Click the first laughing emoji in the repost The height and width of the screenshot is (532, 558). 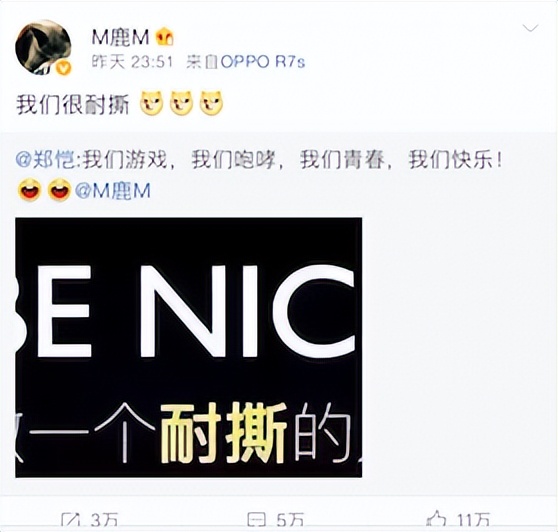[30, 190]
